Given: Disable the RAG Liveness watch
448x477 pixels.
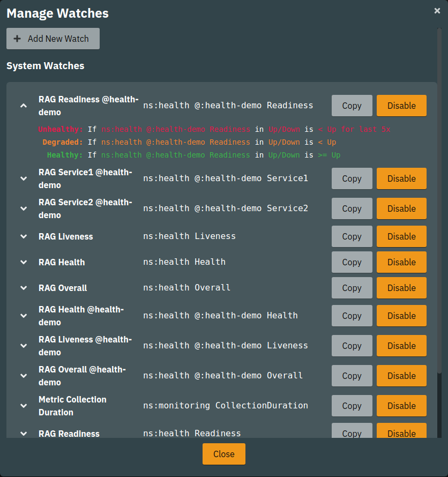Looking at the screenshot, I should (401, 236).
